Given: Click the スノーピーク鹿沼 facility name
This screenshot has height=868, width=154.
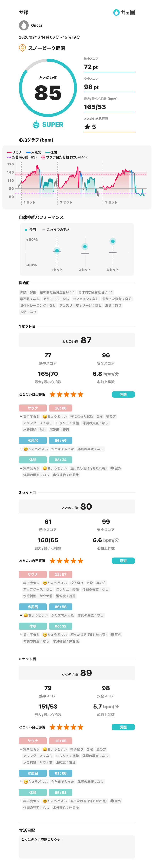Looking at the screenshot, I should (x=46, y=48).
